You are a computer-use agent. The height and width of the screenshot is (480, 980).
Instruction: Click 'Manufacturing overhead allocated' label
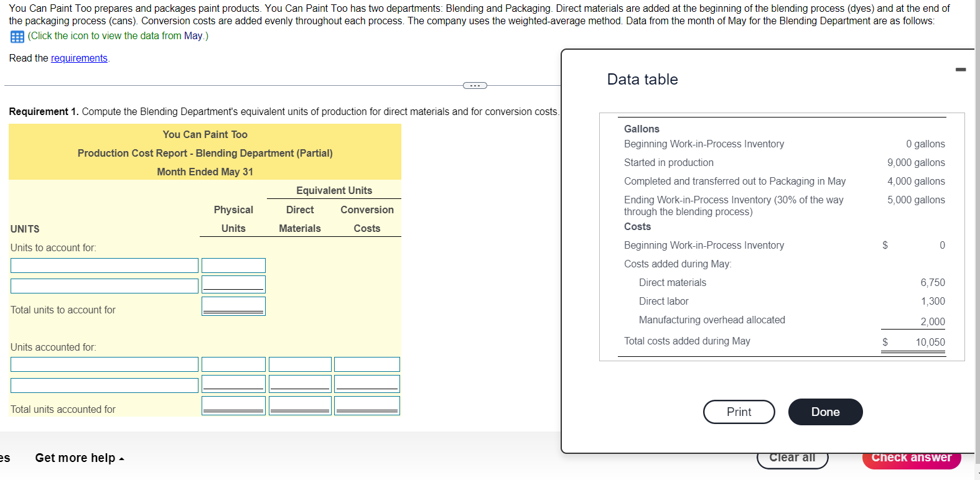[x=712, y=320]
